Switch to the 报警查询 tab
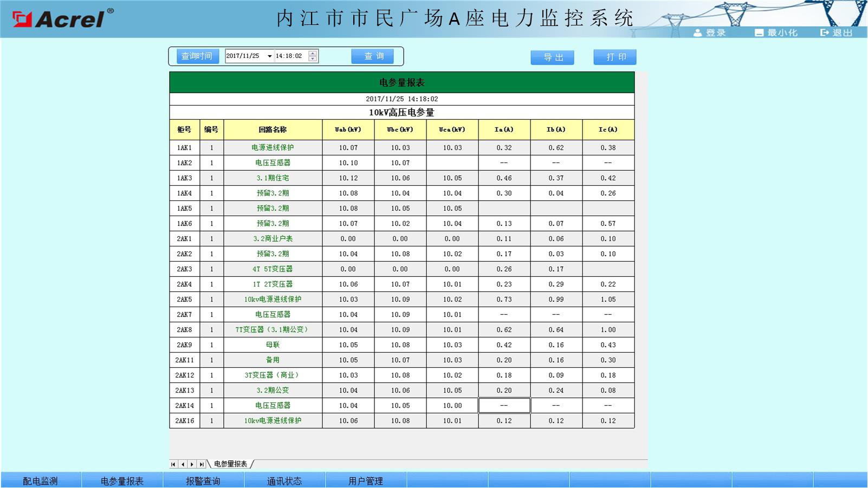This screenshot has height=488, width=868. click(203, 480)
